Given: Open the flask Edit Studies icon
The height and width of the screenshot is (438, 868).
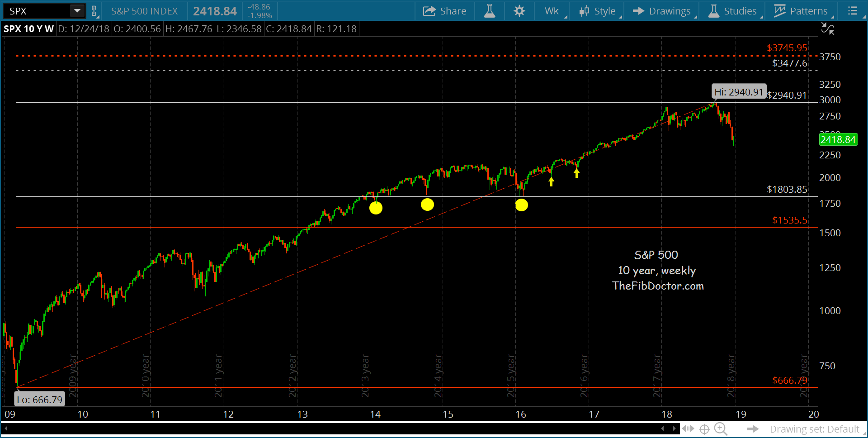Looking at the screenshot, I should [490, 11].
